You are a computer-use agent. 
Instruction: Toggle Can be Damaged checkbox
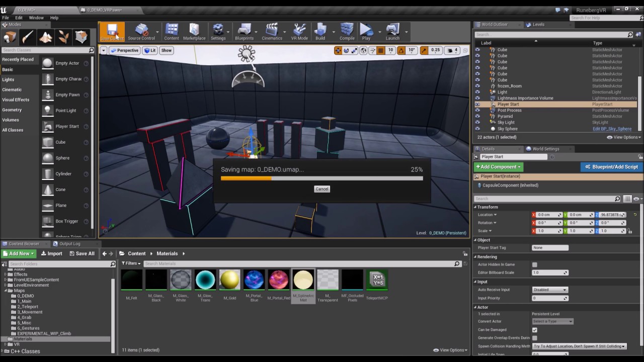tap(534, 330)
